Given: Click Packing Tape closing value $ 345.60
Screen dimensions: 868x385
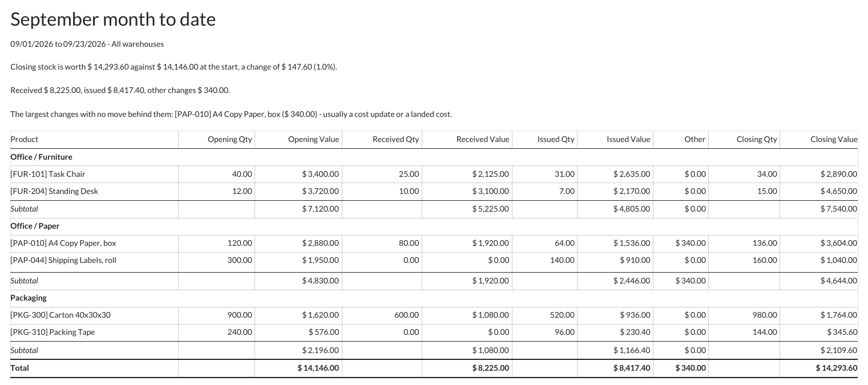Looking at the screenshot, I should (842, 332).
